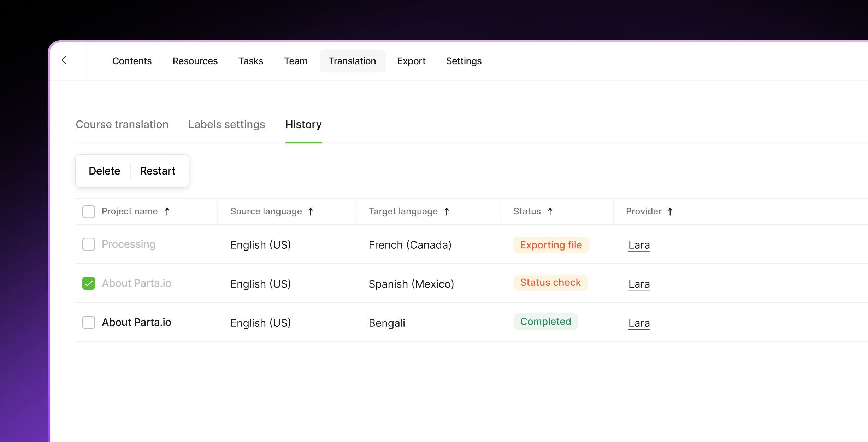The height and width of the screenshot is (442, 868).
Task: Open Lara link in Bengali row
Action: [639, 323]
